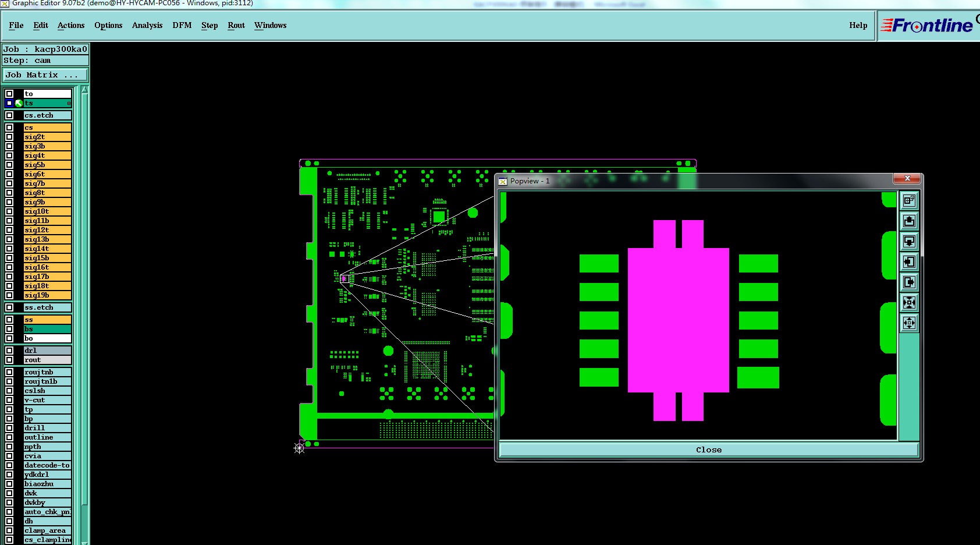
Task: Open the File menu
Action: click(16, 25)
